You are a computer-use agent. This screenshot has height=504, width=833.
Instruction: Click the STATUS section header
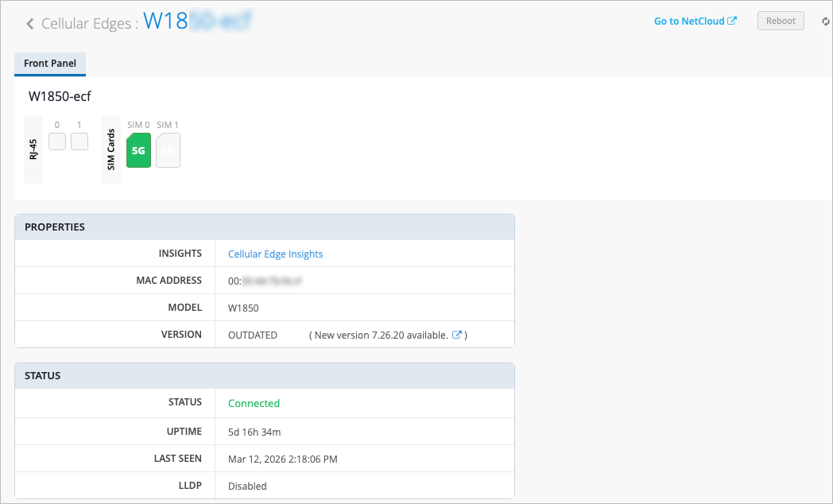[x=265, y=375]
